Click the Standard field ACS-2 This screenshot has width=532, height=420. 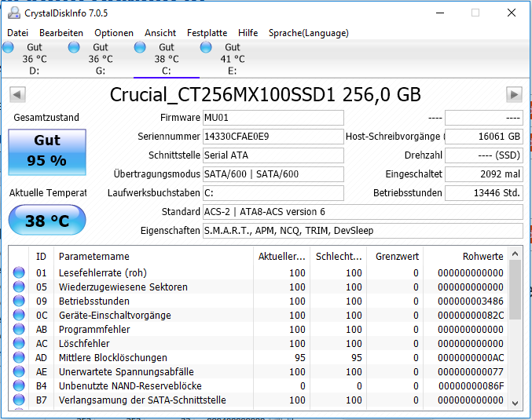(x=363, y=212)
